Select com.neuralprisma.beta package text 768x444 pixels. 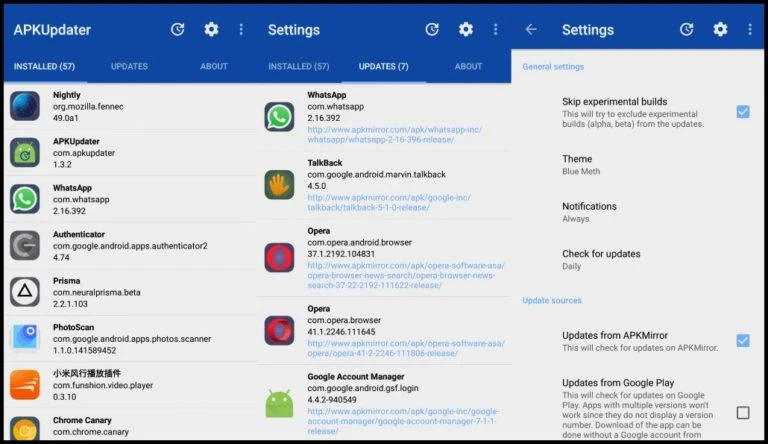click(96, 292)
